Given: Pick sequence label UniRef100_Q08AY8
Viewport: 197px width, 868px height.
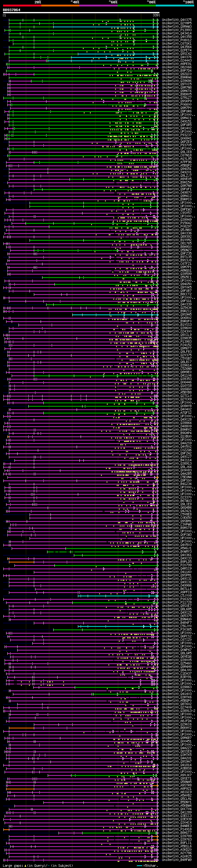Looking at the screenshot, I should click(x=177, y=406).
